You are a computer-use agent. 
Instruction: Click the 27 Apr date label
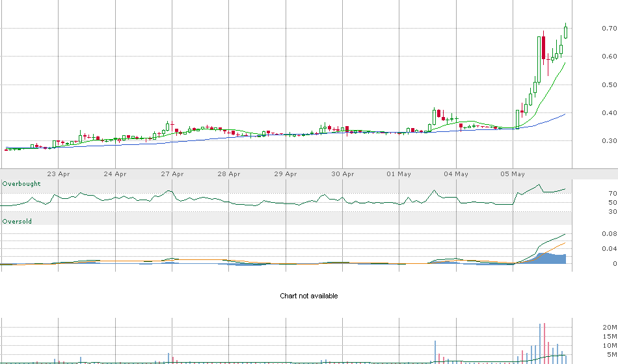172,174
